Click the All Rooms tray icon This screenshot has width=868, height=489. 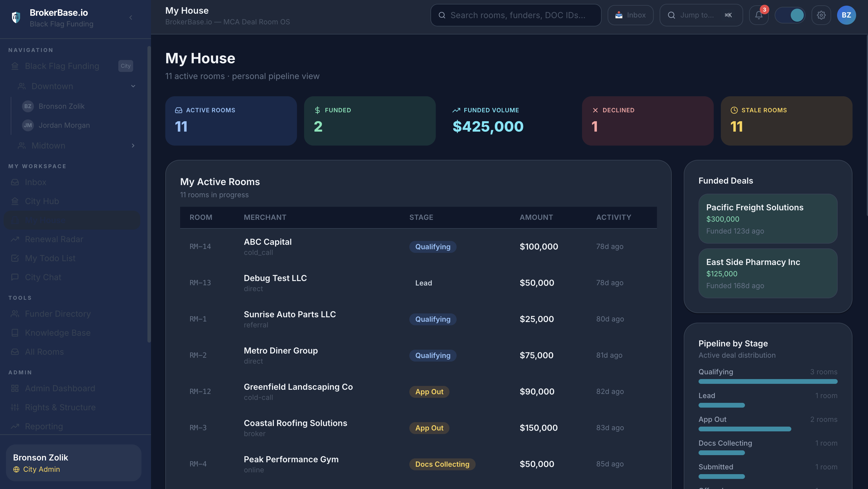tap(15, 352)
